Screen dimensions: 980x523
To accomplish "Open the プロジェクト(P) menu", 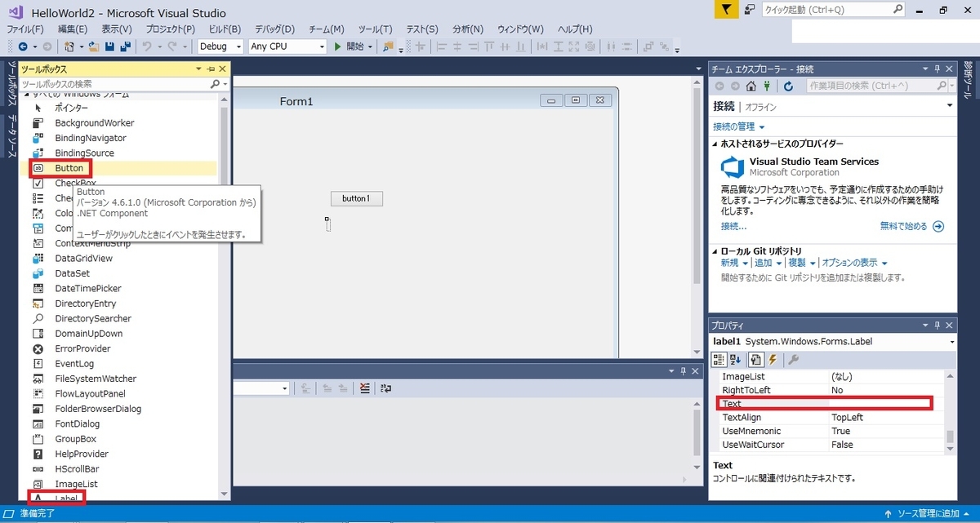I will pyautogui.click(x=170, y=29).
